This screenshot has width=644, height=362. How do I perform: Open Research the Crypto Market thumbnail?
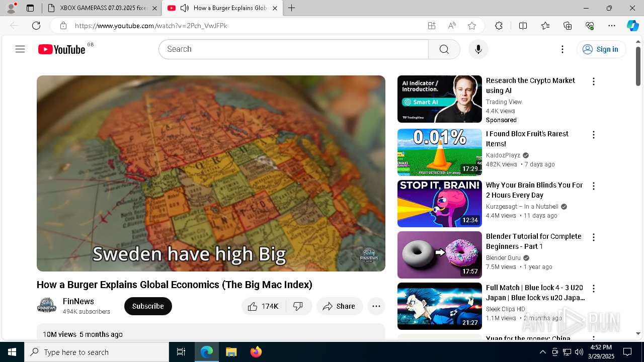[440, 99]
